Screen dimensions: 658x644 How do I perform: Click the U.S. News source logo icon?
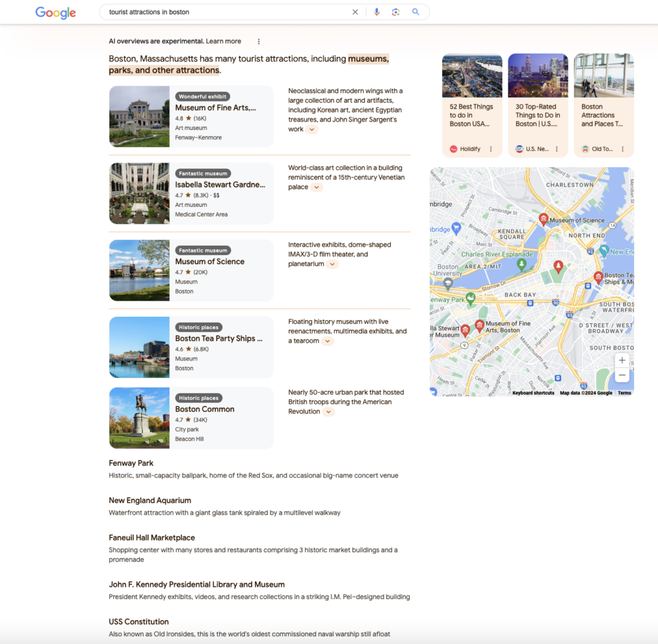tap(519, 149)
